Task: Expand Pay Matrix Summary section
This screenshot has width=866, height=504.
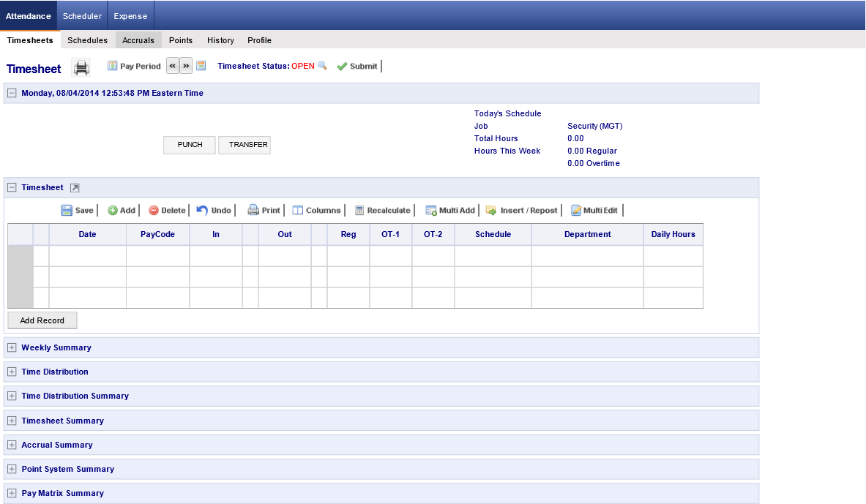Action: click(x=12, y=493)
